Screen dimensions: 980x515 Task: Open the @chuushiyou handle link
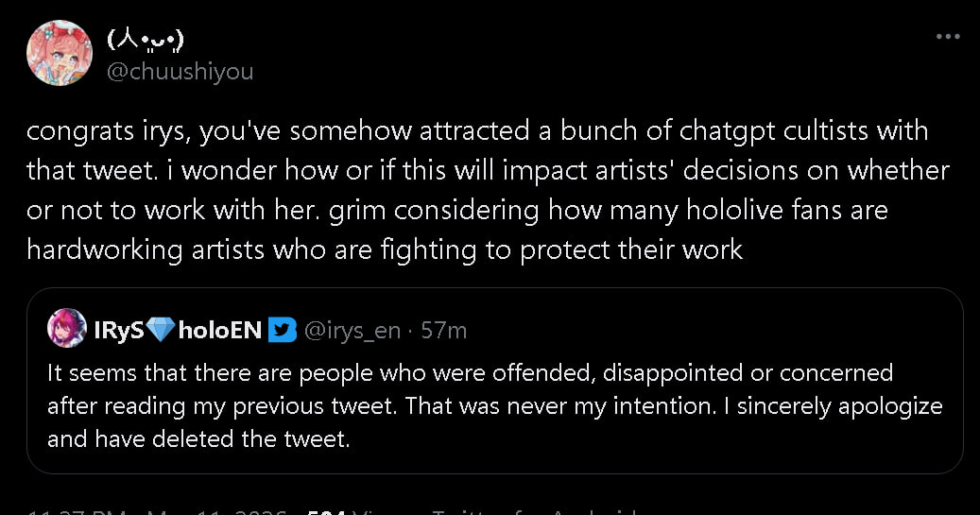point(180,71)
